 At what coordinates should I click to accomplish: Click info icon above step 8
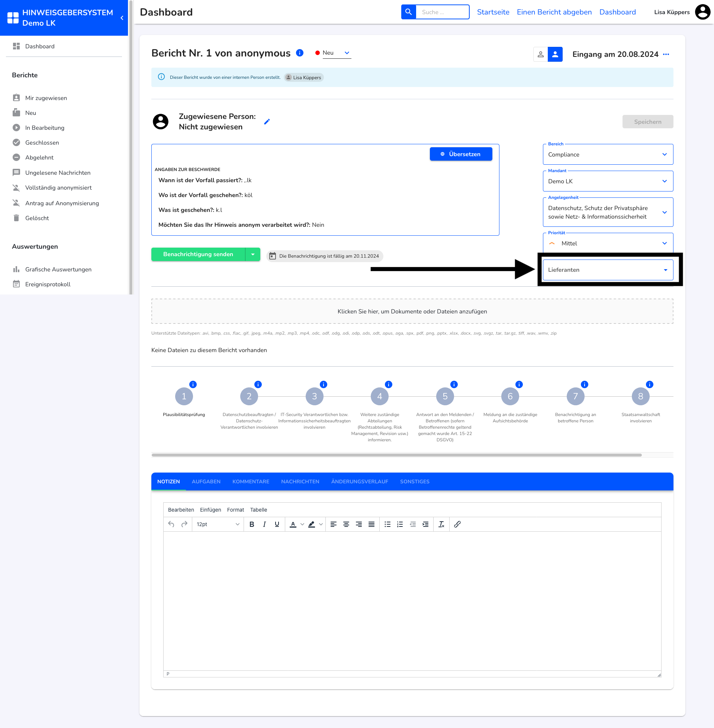pyautogui.click(x=650, y=384)
